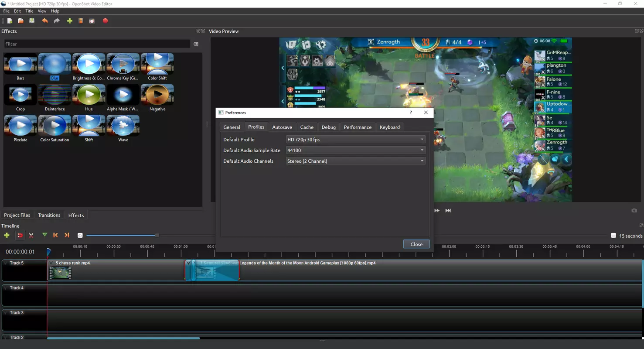This screenshot has width=644, height=349.
Task: Click the Undo arrow in toolbar
Action: coord(44,21)
